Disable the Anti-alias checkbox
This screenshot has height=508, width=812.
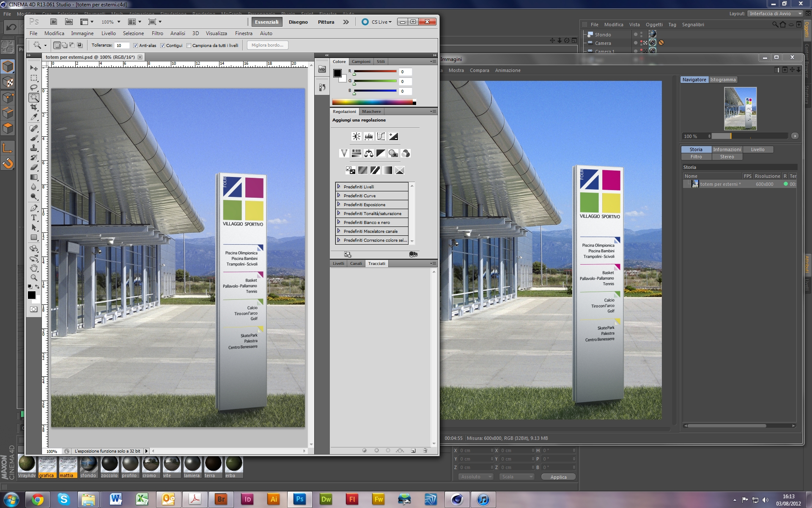[136, 46]
